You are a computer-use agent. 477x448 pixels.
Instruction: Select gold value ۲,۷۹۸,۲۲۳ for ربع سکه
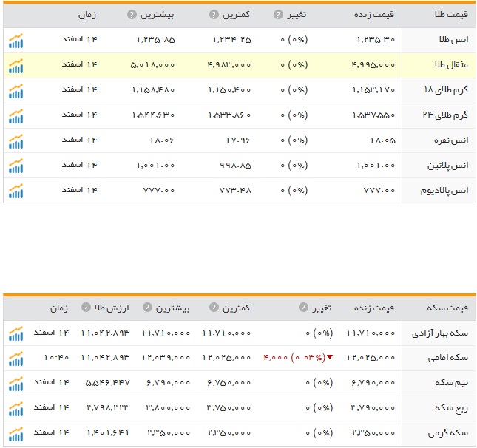[x=108, y=408]
